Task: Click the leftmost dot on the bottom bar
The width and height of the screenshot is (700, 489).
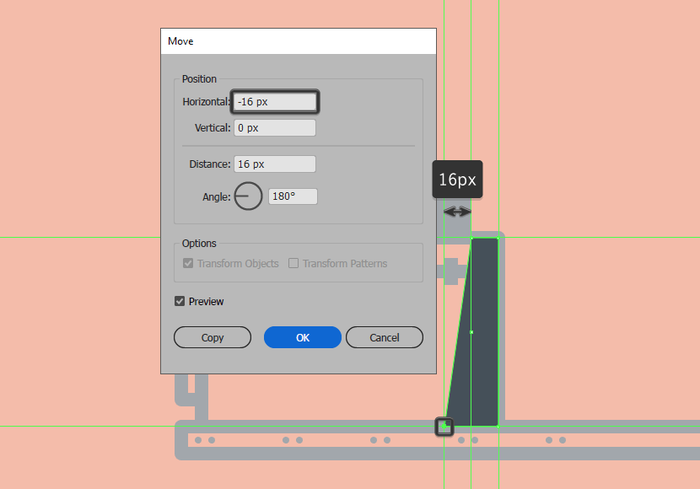Action: [x=198, y=440]
